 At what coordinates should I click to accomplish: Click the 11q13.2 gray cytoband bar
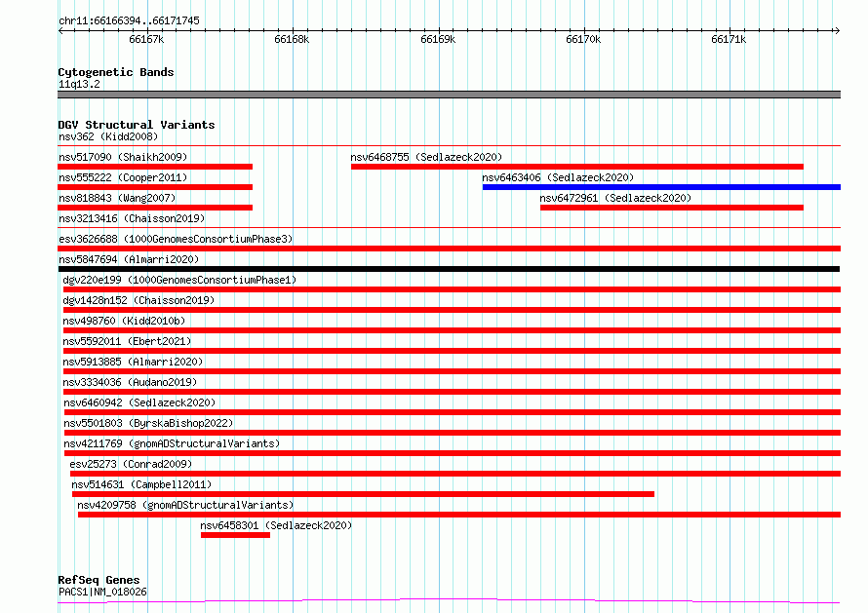point(449,95)
